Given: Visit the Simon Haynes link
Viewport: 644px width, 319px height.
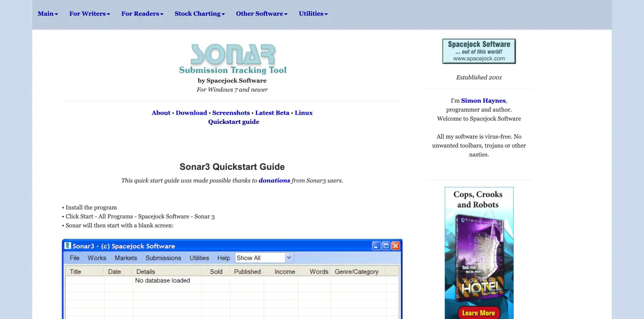Looking at the screenshot, I should pos(483,101).
